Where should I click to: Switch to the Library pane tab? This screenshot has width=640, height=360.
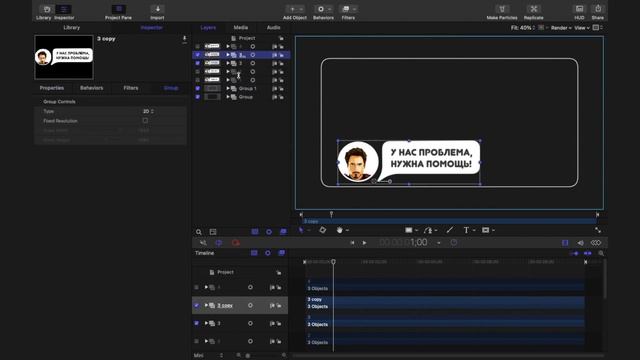pyautogui.click(x=72, y=27)
